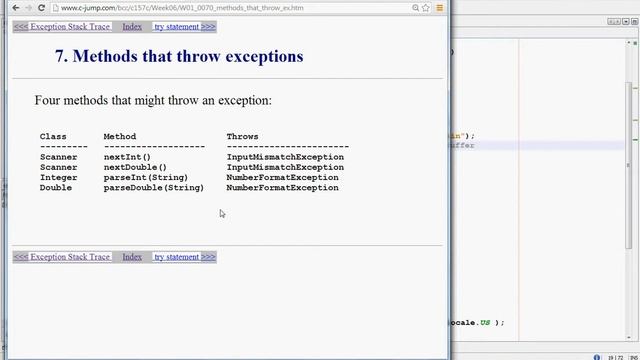This screenshot has height=360, width=640.
Task: Follow top 'try statement >>>' link
Action: point(184,27)
